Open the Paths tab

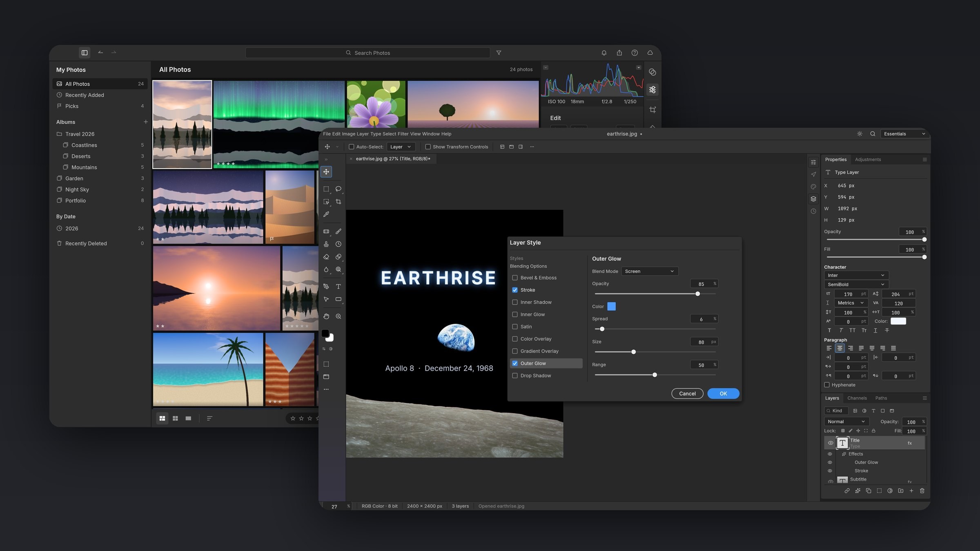point(881,398)
